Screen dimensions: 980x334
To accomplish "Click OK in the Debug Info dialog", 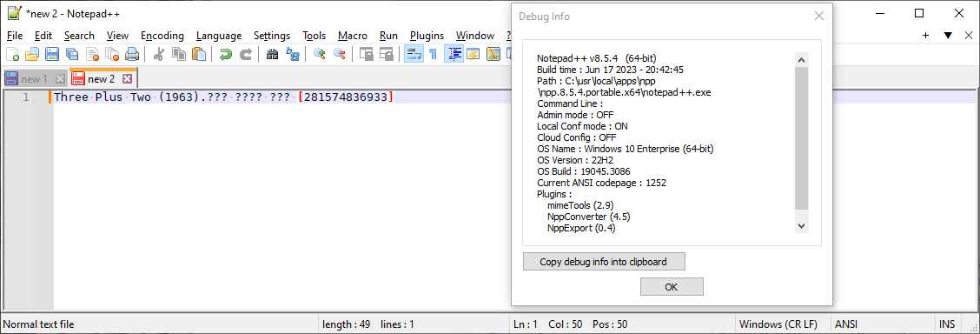I will (672, 286).
